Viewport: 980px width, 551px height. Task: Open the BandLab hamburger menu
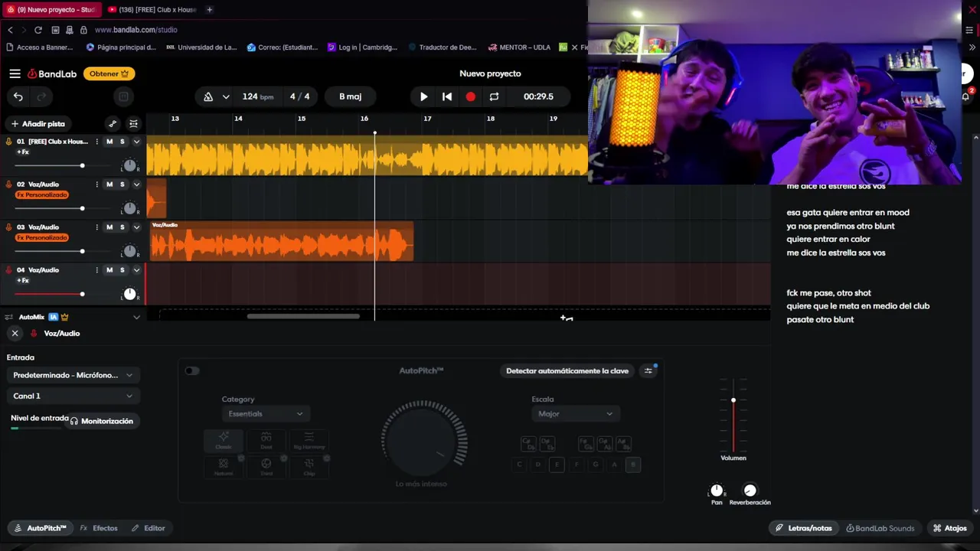[15, 74]
